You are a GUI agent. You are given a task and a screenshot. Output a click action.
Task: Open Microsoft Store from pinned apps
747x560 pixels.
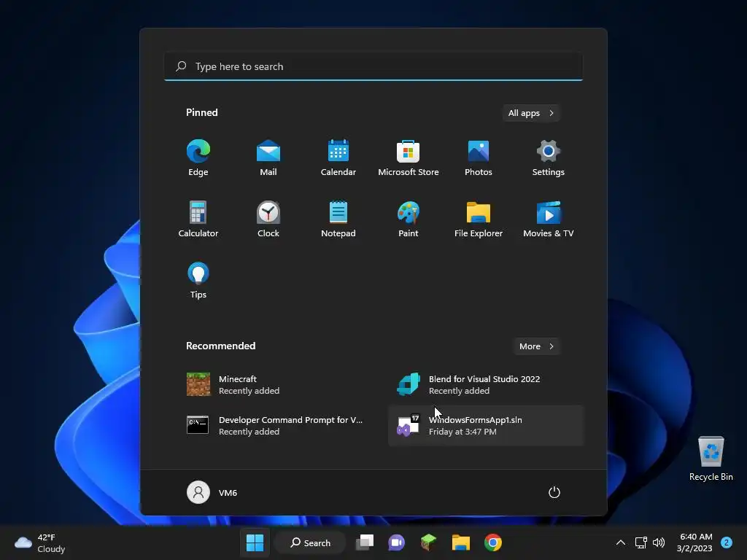coord(409,158)
